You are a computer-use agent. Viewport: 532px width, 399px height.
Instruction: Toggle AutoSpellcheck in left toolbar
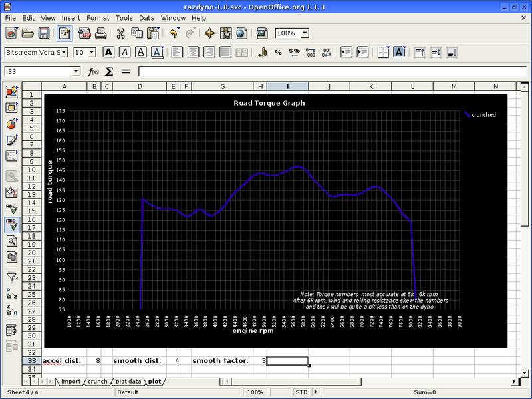11,225
